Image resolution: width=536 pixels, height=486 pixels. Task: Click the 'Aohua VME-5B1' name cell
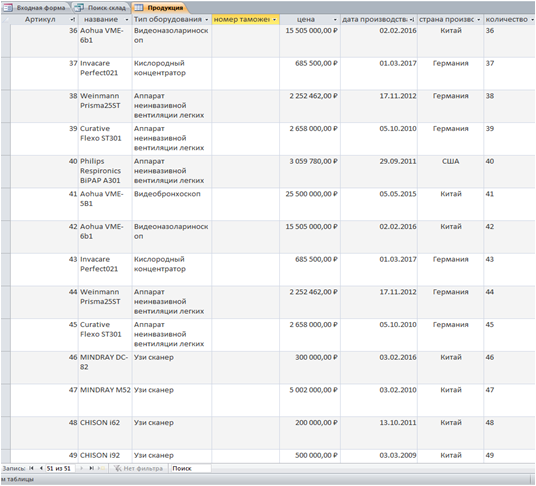point(105,204)
